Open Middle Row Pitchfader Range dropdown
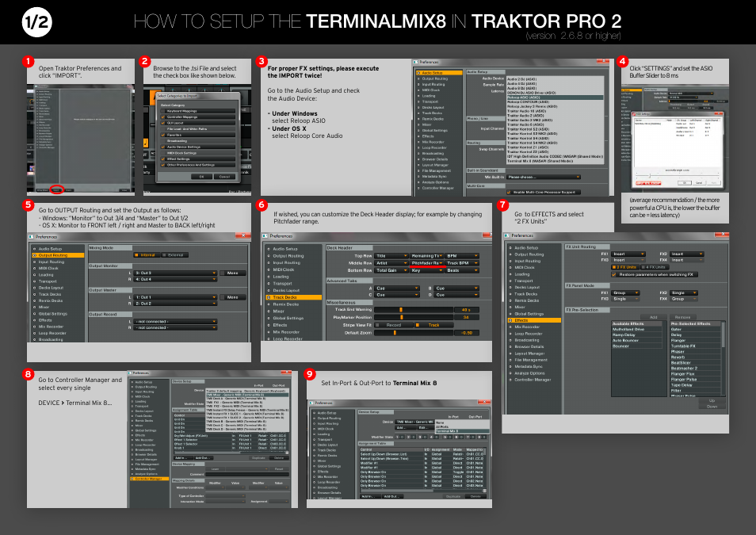Viewport: 756px width, 535px height. pyautogui.click(x=426, y=263)
